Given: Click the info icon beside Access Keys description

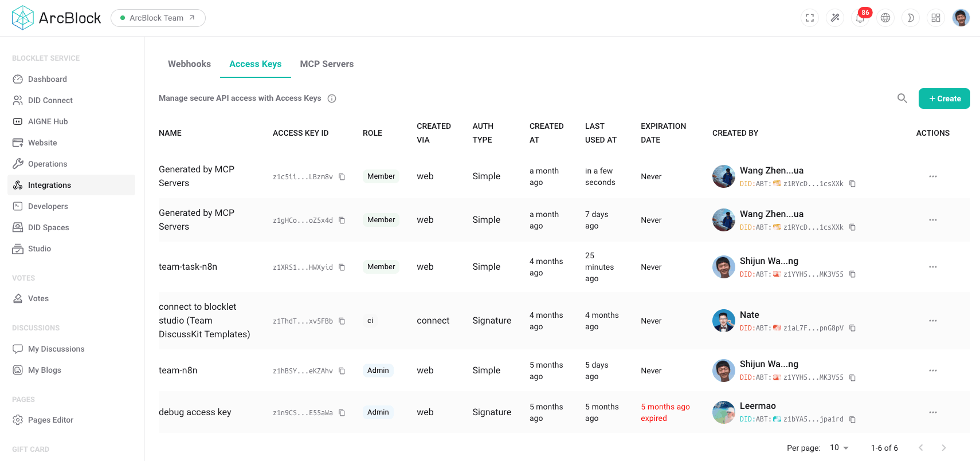Looking at the screenshot, I should tap(332, 98).
